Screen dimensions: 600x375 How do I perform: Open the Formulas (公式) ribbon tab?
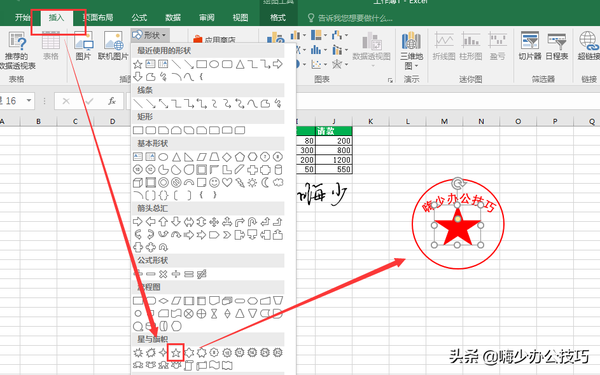[139, 18]
